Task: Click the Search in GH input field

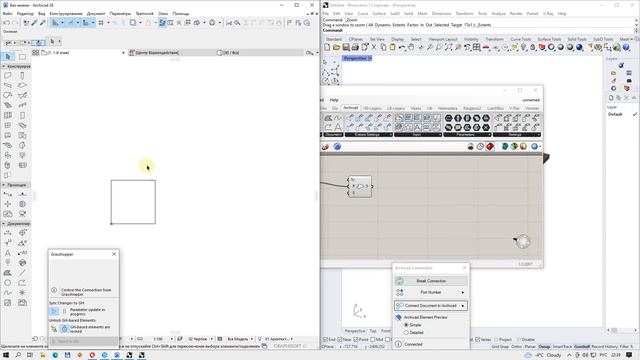Action: pos(83,341)
